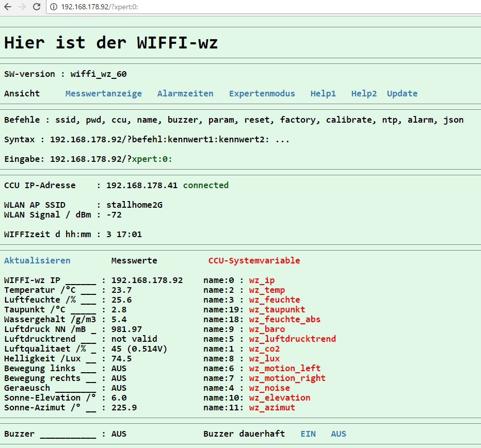Open the Messwertanzeige view
Image resolution: width=481 pixels, height=448 pixels.
pyautogui.click(x=104, y=93)
